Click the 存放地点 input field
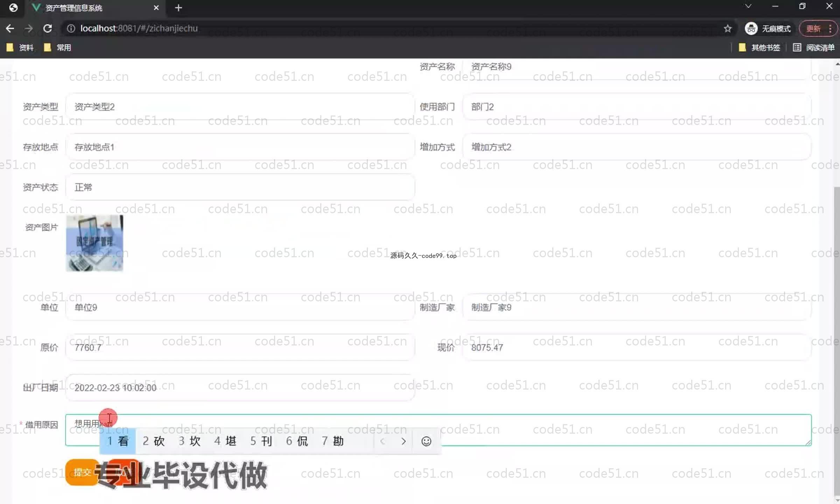 click(x=240, y=147)
